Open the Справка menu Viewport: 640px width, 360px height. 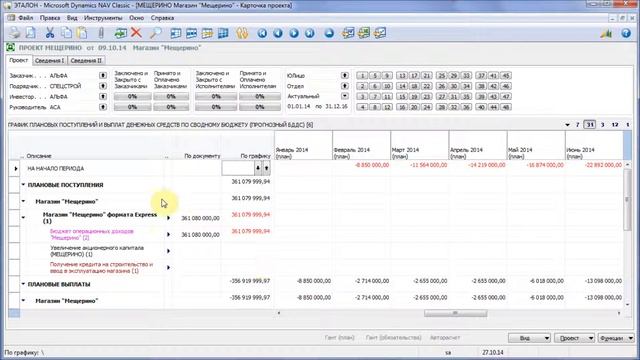162,18
